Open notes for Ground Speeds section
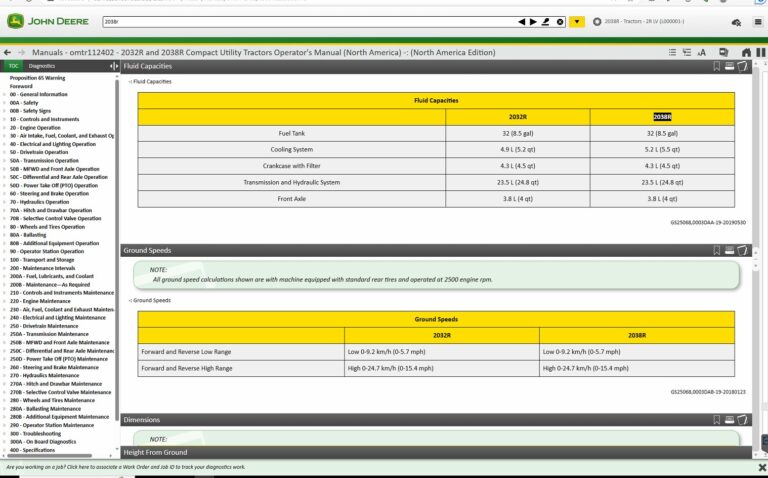768x478 pixels. coord(743,250)
